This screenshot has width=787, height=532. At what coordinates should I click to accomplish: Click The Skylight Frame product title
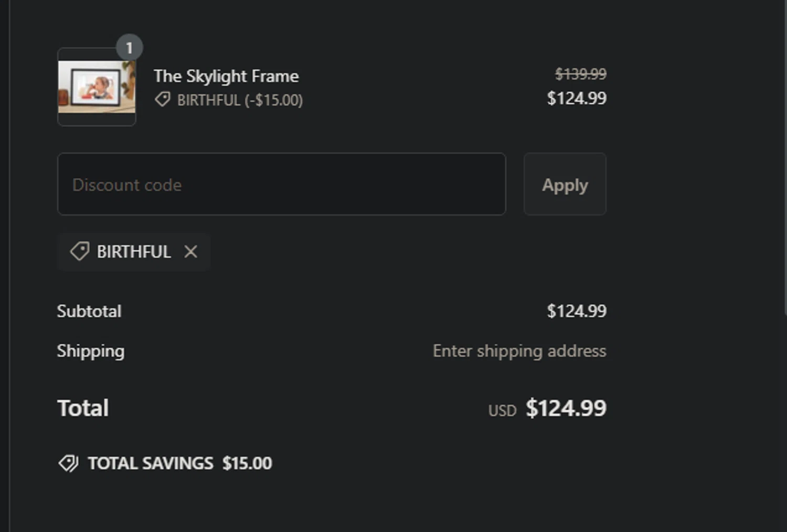226,76
